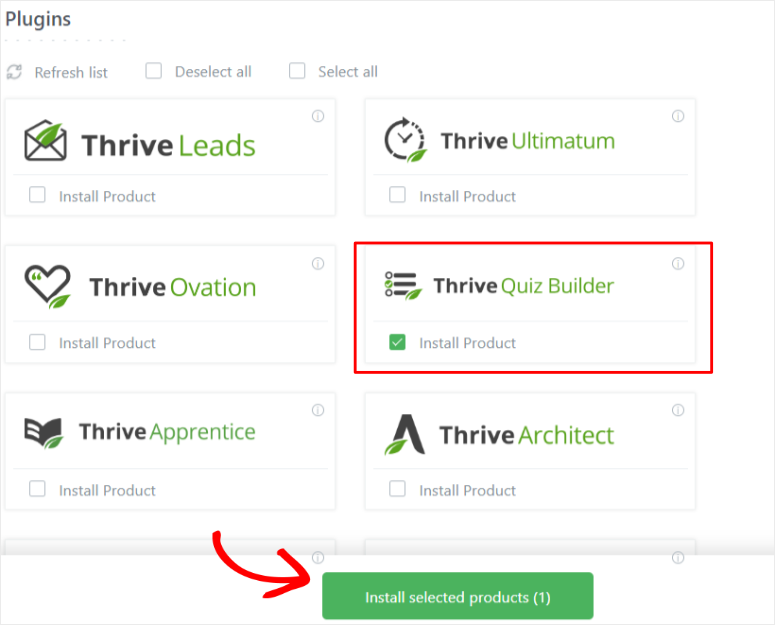Open info icon on Thrive Ultimatum card
Screen dimensions: 775x625
click(x=678, y=116)
